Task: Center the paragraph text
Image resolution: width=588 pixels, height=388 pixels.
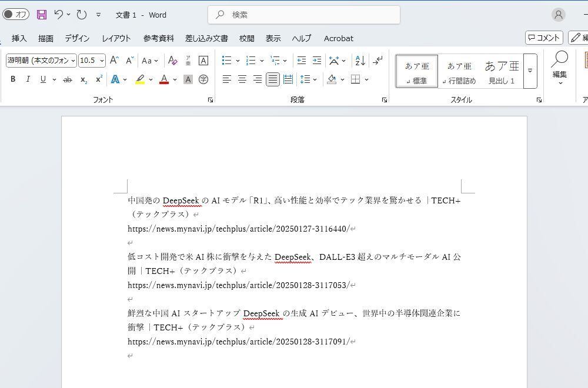Action: click(242, 79)
